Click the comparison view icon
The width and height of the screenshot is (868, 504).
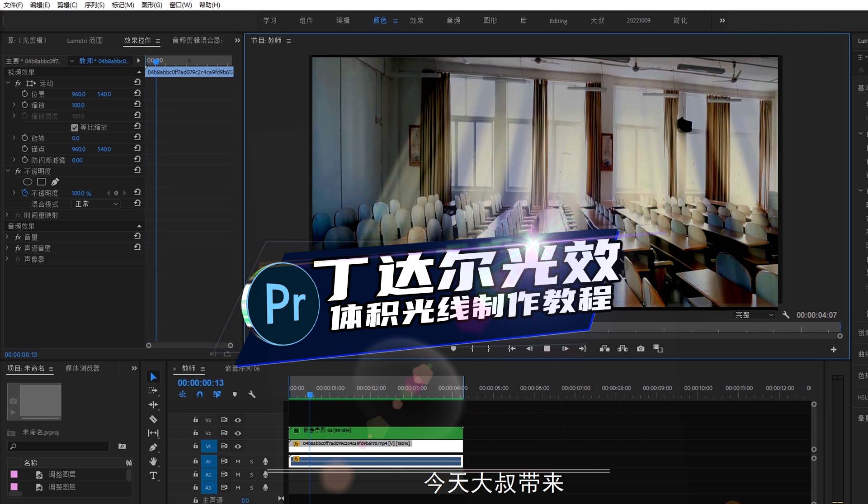point(658,349)
